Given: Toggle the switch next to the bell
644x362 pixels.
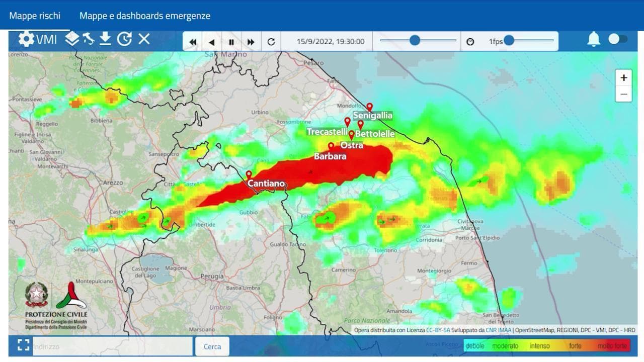Looking at the screenshot, I should click(618, 39).
